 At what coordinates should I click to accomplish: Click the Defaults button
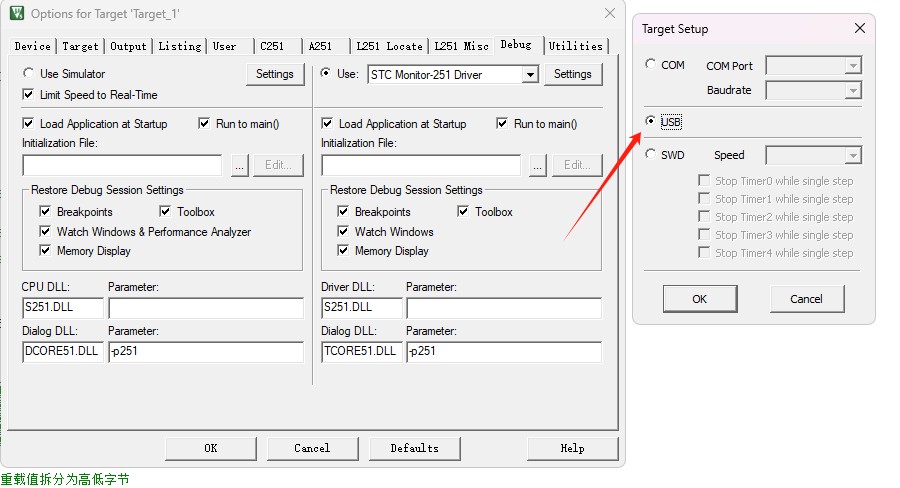click(414, 448)
